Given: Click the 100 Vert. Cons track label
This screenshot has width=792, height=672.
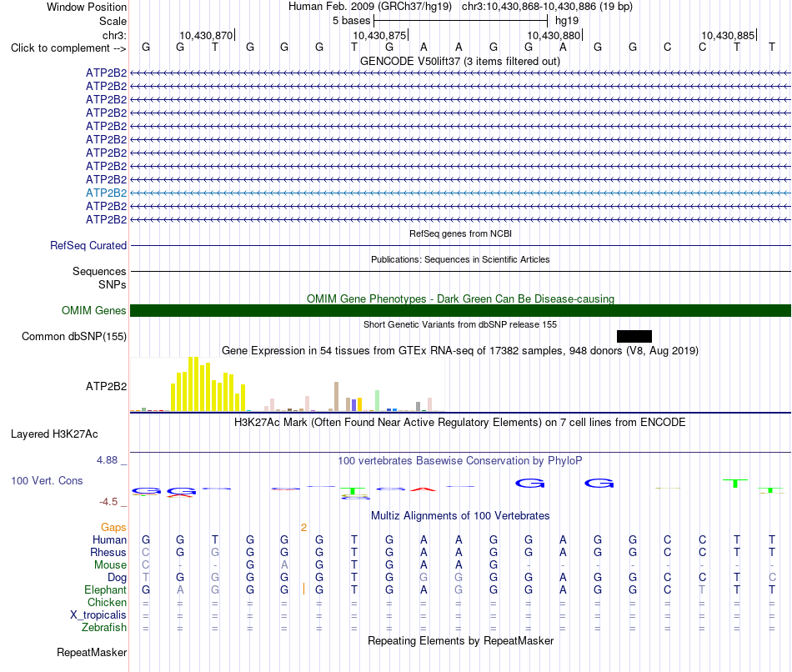Looking at the screenshot, I should click(x=47, y=480).
